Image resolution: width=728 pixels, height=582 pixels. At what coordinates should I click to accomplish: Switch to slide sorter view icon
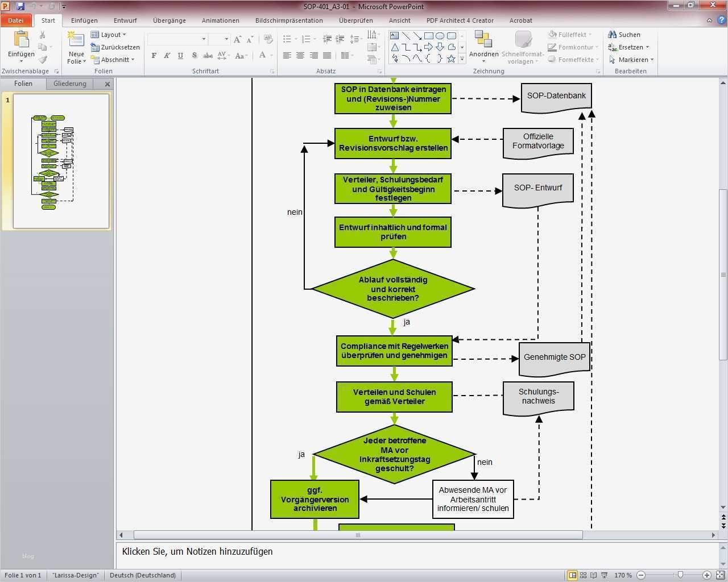coord(583,575)
